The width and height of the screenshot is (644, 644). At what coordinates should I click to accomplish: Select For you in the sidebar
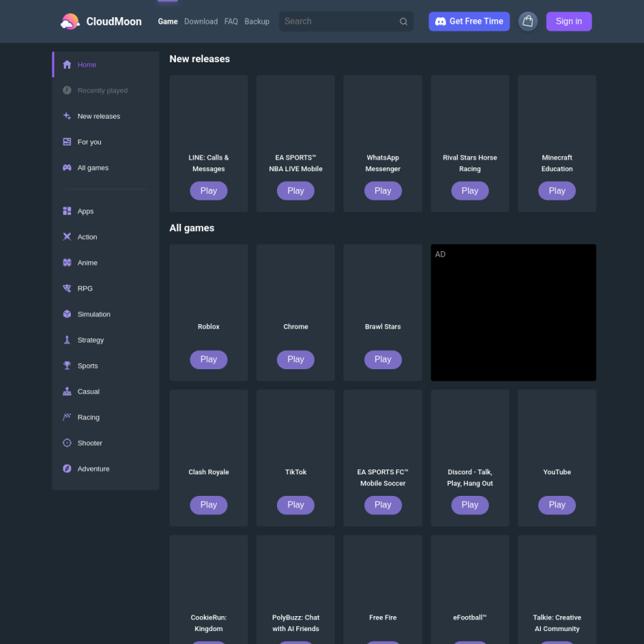tap(106, 142)
